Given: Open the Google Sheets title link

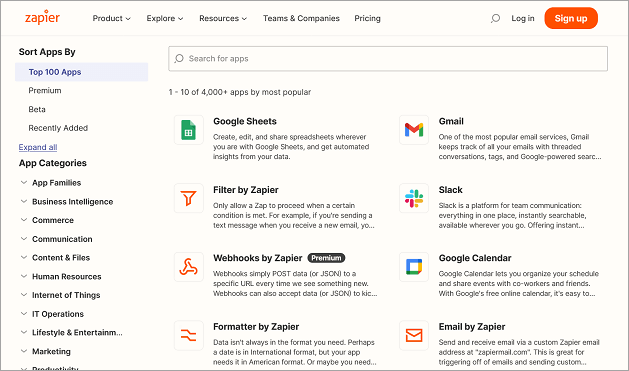Looking at the screenshot, I should pyautogui.click(x=245, y=122).
